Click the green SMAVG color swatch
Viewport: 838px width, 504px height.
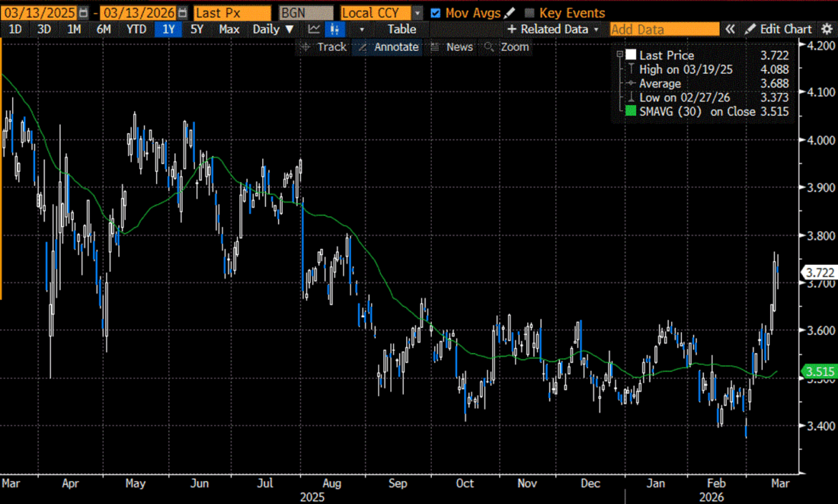(x=630, y=111)
